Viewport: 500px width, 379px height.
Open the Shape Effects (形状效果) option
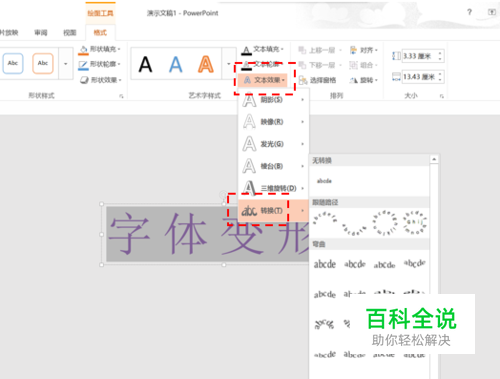point(101,80)
